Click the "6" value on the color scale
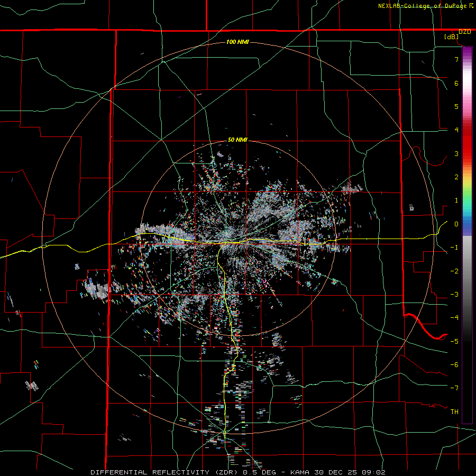Image resolution: width=476 pixels, height=476 pixels. pos(456,83)
